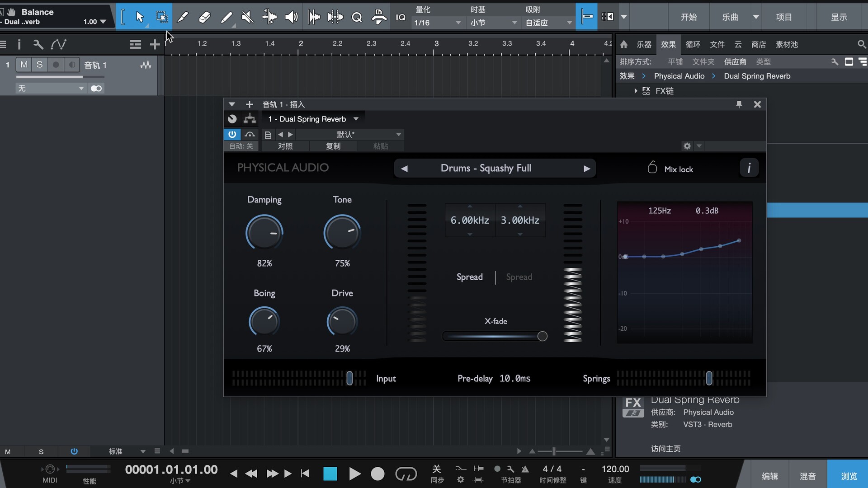The height and width of the screenshot is (488, 868).
Task: Open the 时基 小节 dropdown
Action: pos(494,23)
